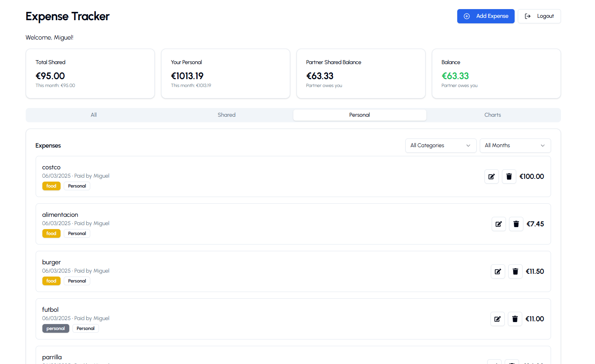Click the This month: €1013.19 text
Screen dimensions: 595x364
191,85
